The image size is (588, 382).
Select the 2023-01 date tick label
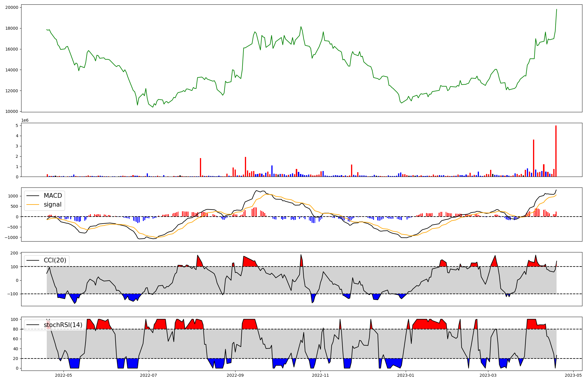pos(406,375)
